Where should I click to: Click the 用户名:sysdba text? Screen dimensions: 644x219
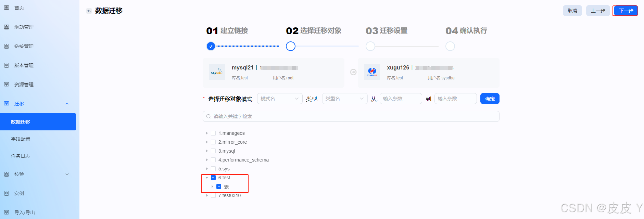click(x=441, y=78)
